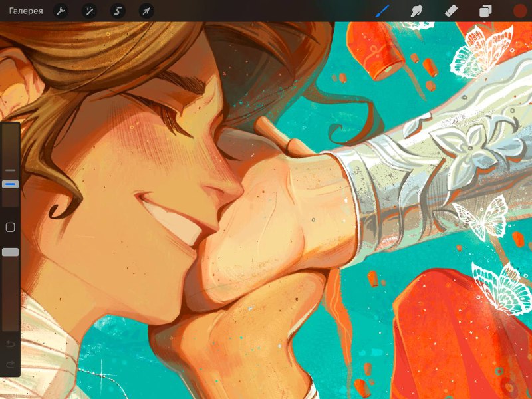Image resolution: width=532 pixels, height=399 pixels.
Task: Click the gray brush opacity slider handle
Action: [11, 252]
